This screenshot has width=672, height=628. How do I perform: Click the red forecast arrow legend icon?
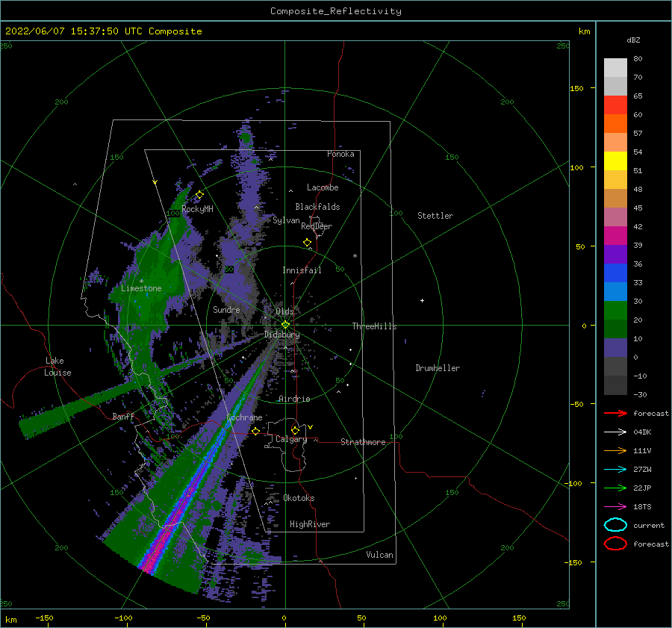click(x=615, y=413)
